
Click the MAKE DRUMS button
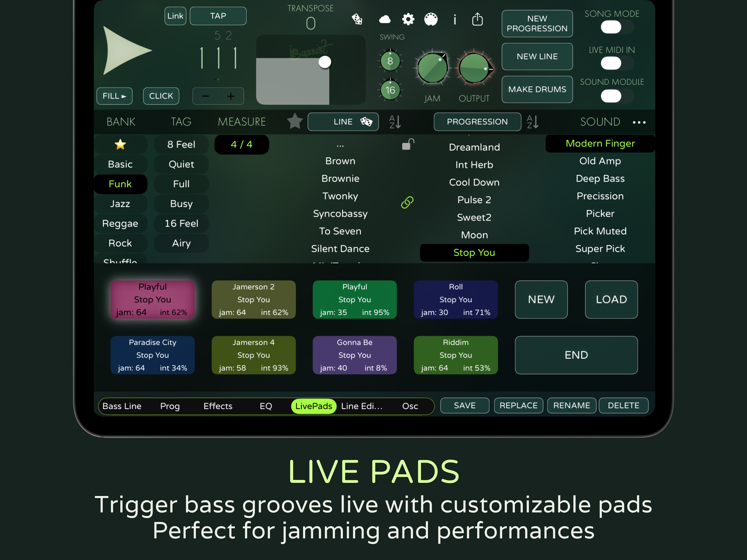537,89
